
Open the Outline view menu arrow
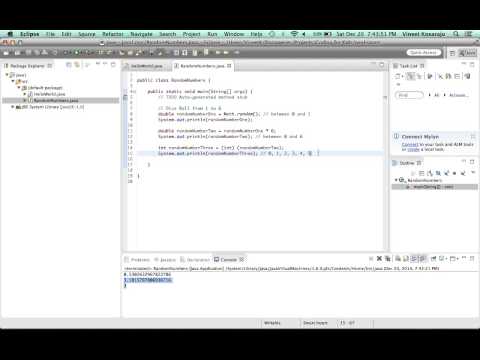[473, 173]
